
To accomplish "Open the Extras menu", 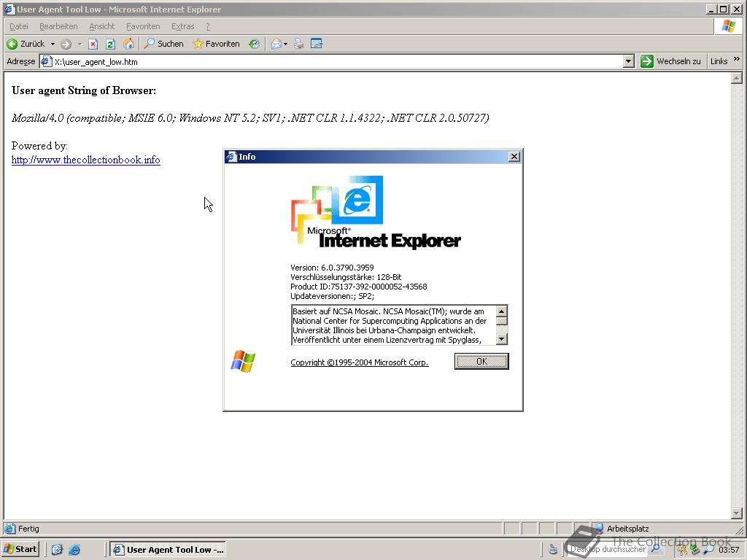I will [183, 26].
